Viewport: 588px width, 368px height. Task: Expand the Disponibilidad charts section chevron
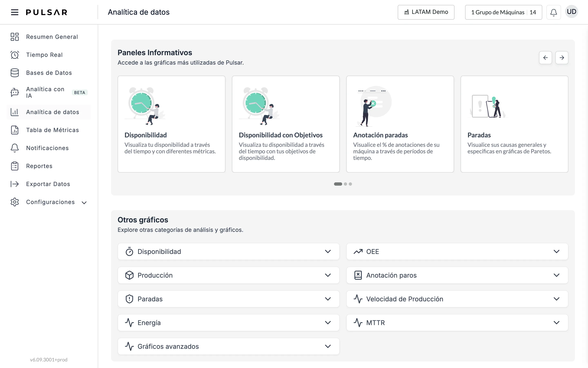click(328, 251)
